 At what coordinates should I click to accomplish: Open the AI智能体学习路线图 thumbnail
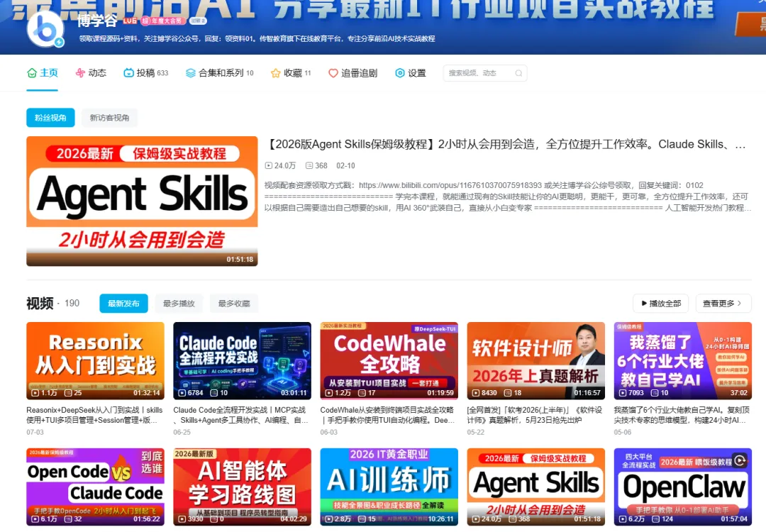tap(243, 487)
